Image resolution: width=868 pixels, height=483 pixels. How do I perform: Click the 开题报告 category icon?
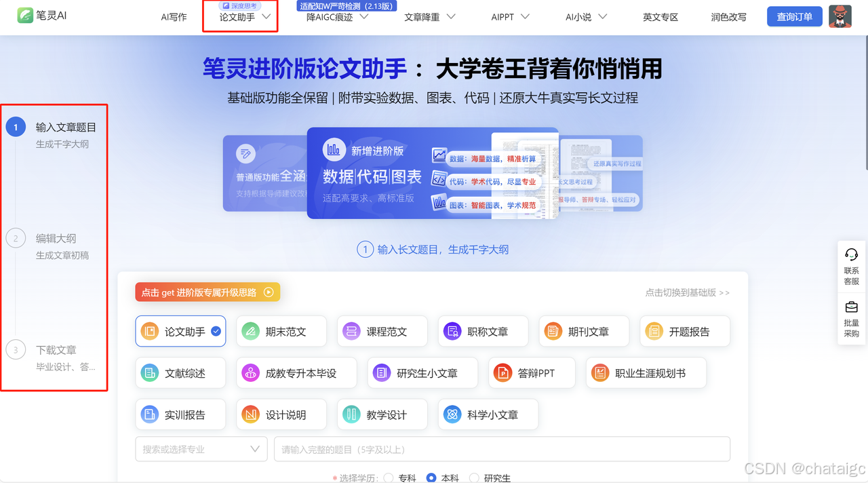pos(654,332)
